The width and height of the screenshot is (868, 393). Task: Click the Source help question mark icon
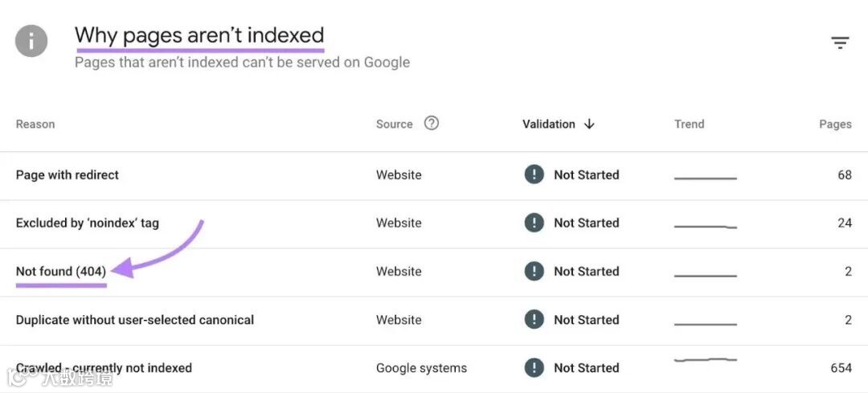click(432, 123)
